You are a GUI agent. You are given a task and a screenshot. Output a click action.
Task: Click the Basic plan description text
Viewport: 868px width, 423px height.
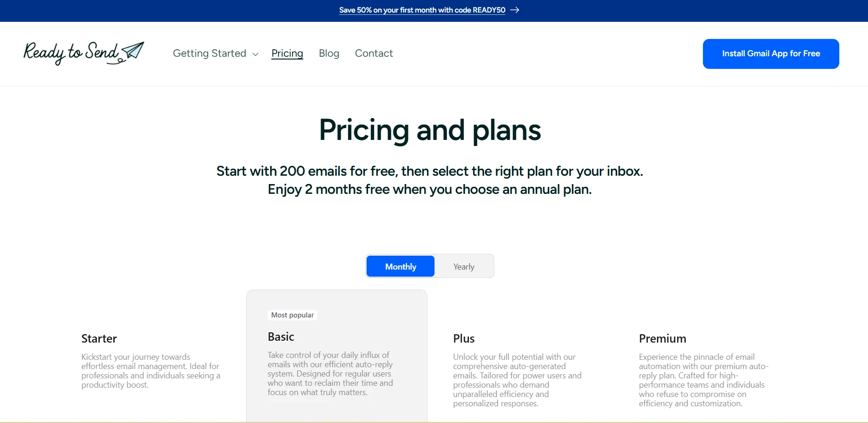[330, 374]
